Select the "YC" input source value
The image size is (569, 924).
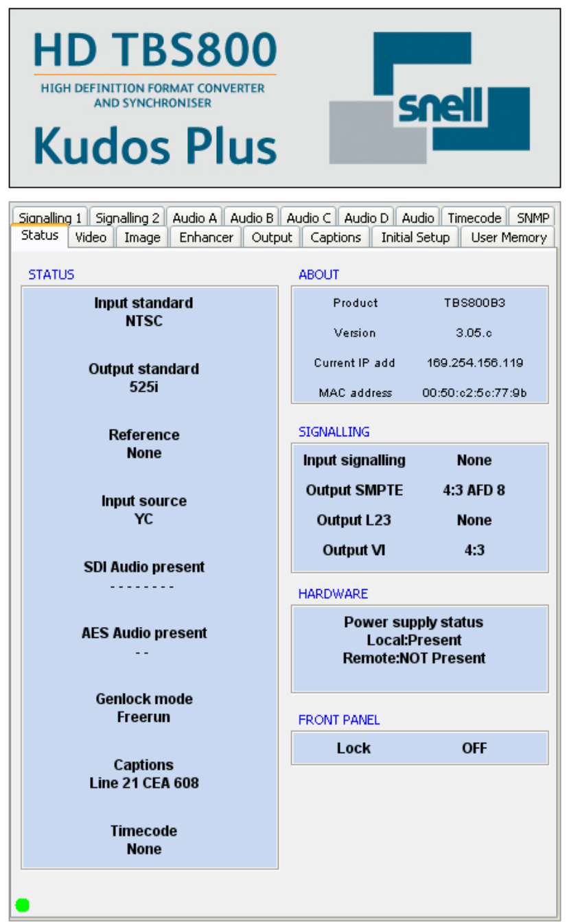[x=144, y=519]
